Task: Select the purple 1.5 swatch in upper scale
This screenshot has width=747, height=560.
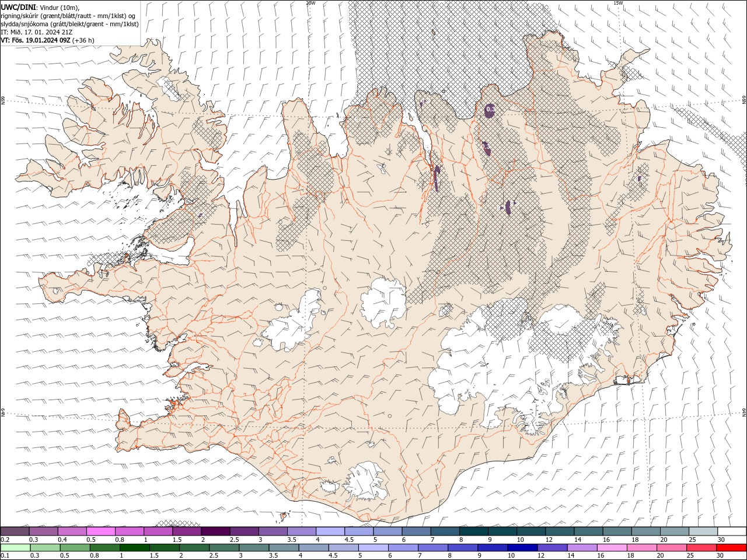Action: point(187,531)
